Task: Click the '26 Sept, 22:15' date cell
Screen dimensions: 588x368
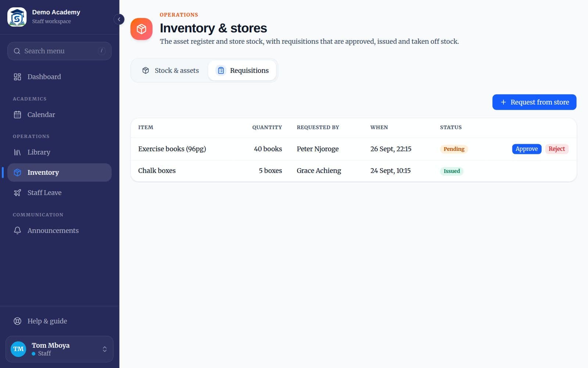Action: click(x=391, y=149)
